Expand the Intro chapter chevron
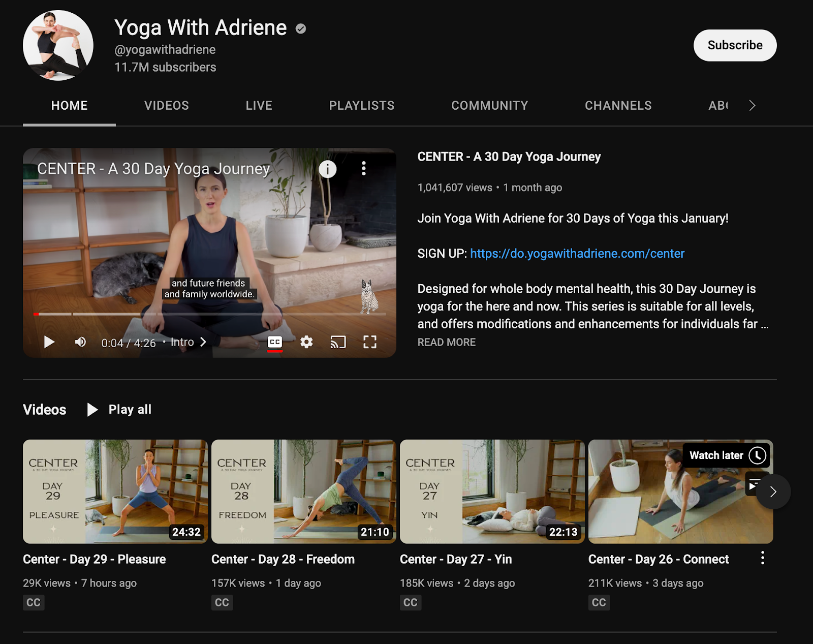The height and width of the screenshot is (644, 813). pos(203,342)
